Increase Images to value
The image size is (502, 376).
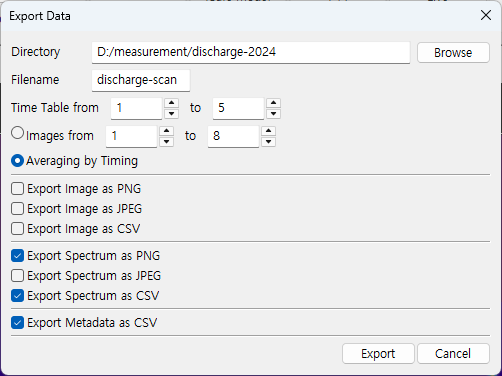point(268,131)
